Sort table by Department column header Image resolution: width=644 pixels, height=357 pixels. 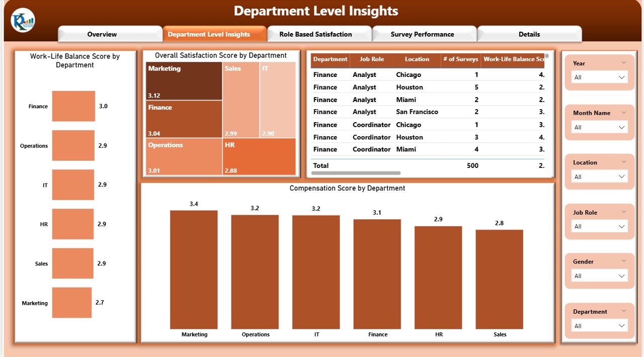[330, 59]
